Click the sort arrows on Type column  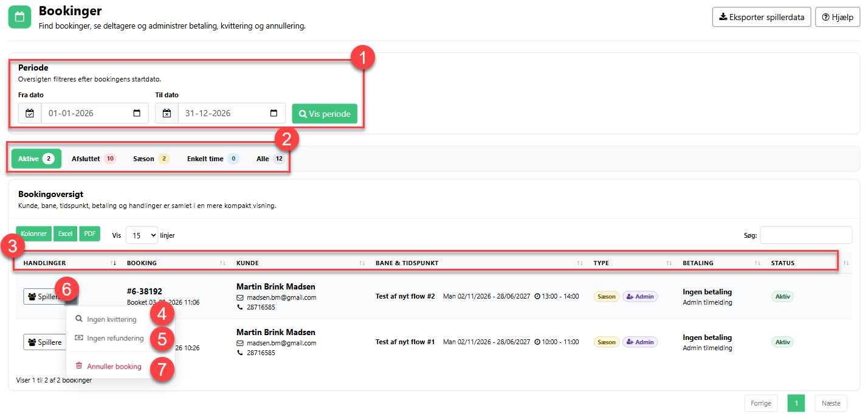669,263
